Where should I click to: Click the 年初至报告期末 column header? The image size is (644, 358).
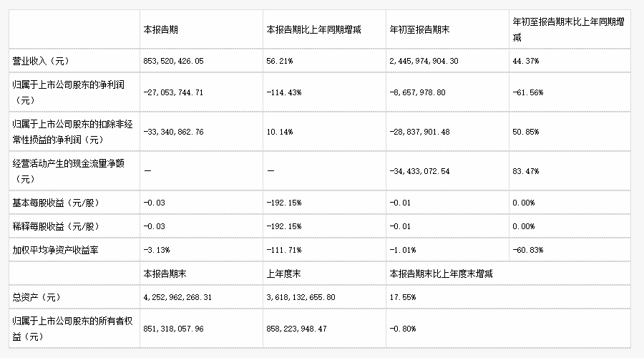click(x=419, y=30)
